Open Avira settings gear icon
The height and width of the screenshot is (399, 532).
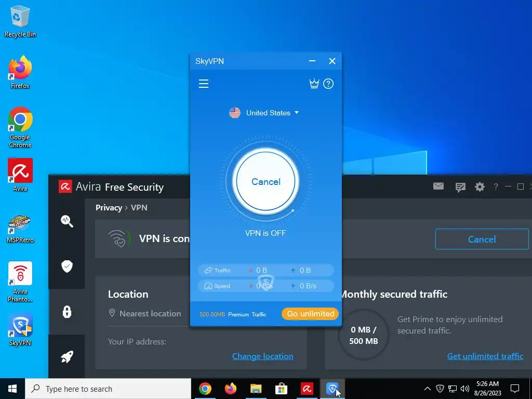coord(480,187)
